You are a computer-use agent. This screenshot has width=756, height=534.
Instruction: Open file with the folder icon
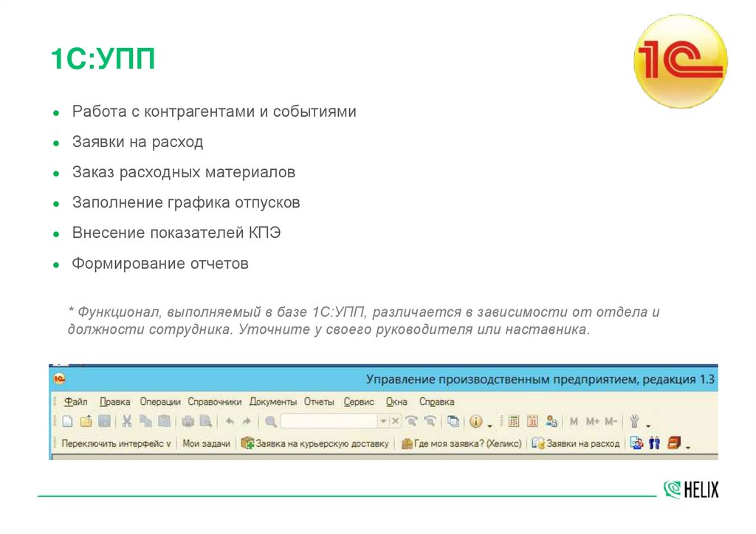tap(86, 422)
